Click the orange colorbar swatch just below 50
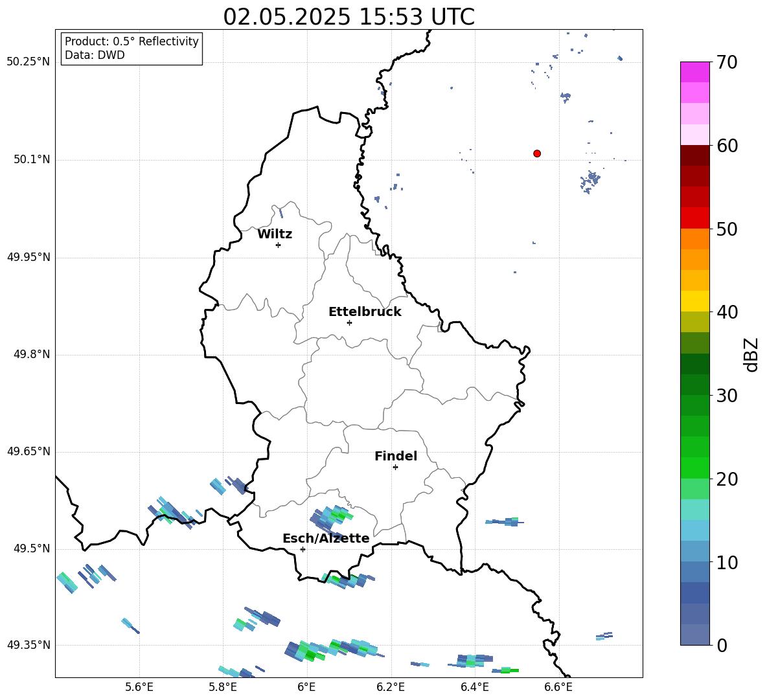Screen dimensions: 767x700 click(695, 238)
